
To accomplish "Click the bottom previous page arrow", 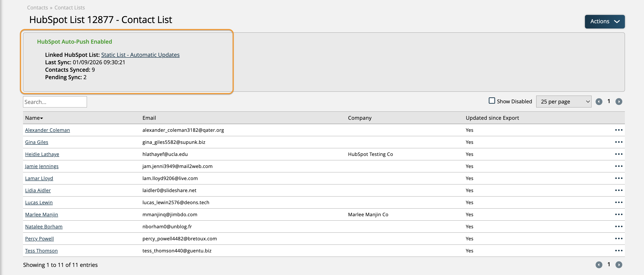I will tap(599, 264).
